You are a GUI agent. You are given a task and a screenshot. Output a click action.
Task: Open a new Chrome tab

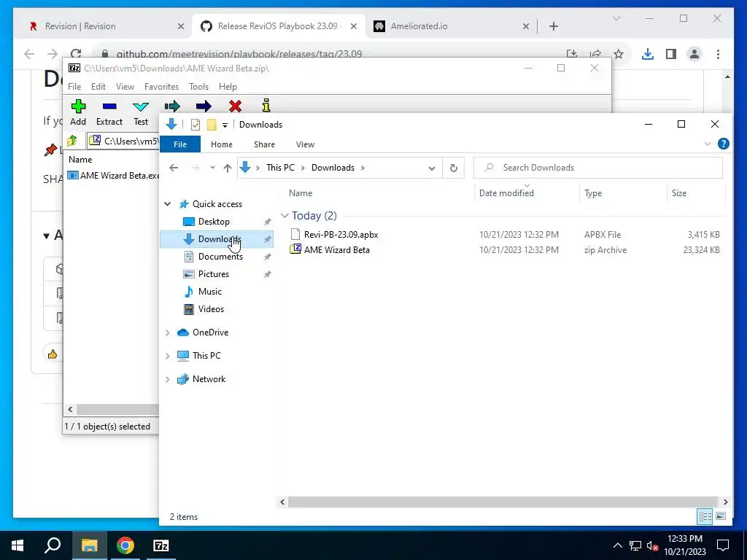pyautogui.click(x=554, y=26)
